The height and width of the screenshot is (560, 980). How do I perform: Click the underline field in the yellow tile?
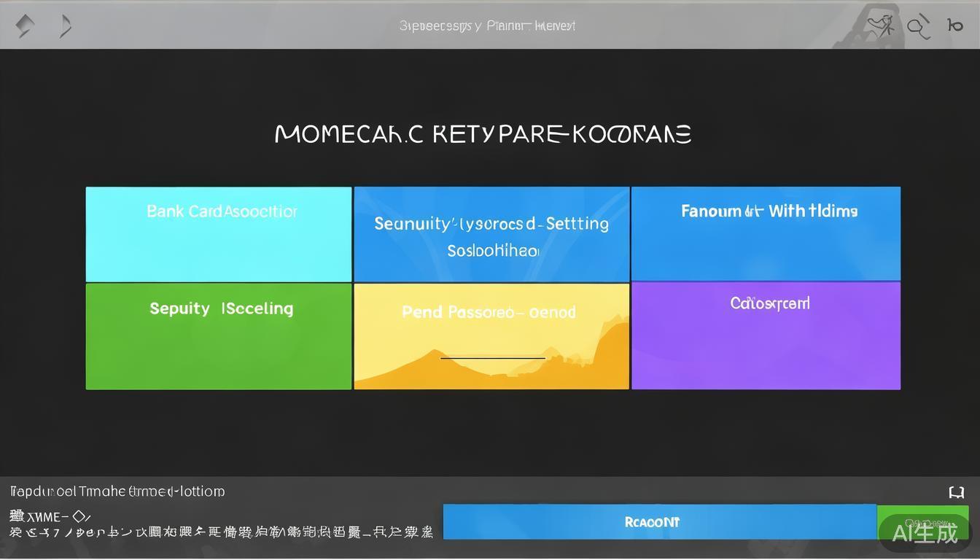coord(492,358)
